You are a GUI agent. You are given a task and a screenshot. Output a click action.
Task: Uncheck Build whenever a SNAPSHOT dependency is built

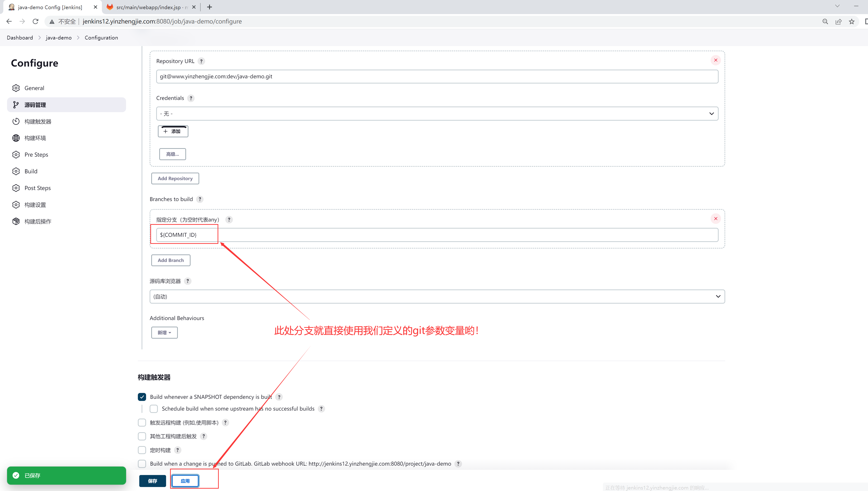click(x=142, y=397)
